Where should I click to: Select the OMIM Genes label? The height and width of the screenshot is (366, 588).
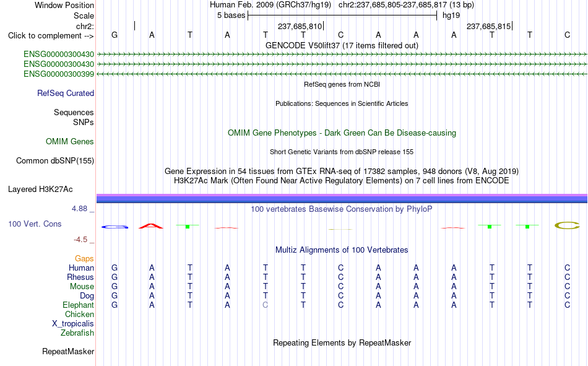coord(69,142)
